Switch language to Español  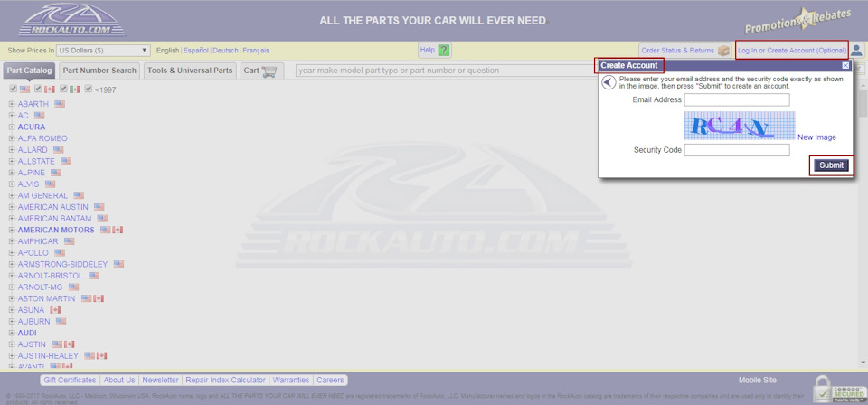[x=196, y=51]
